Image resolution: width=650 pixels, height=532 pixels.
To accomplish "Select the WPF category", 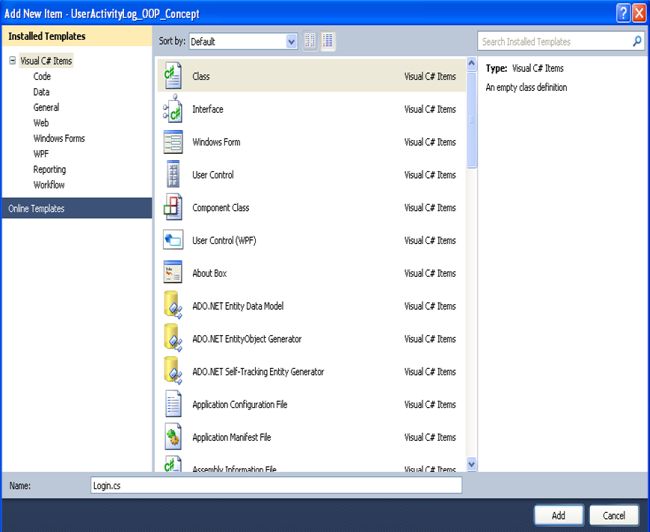I will [x=41, y=154].
